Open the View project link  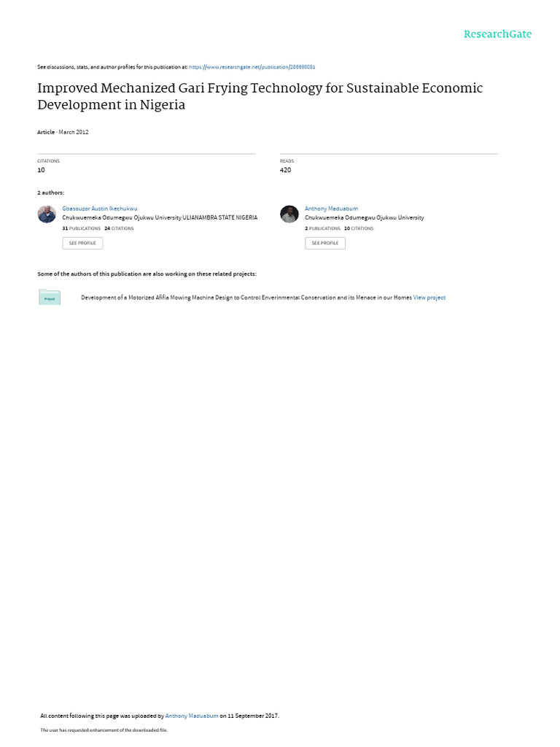429,298
